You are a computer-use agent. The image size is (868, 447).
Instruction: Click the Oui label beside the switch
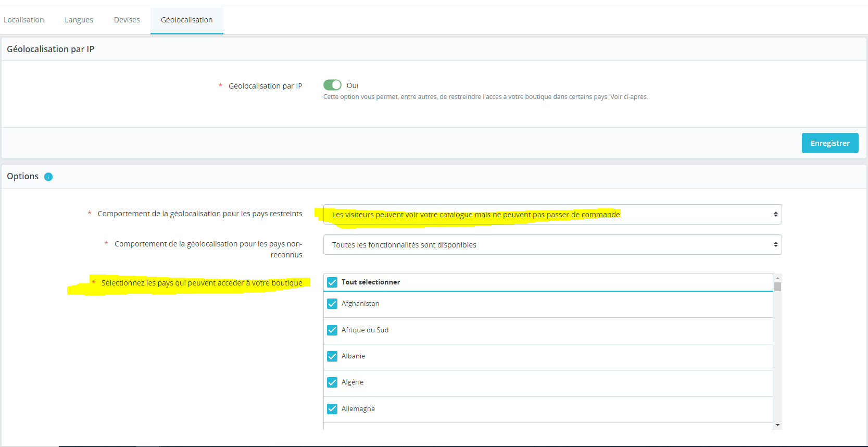[x=353, y=85]
